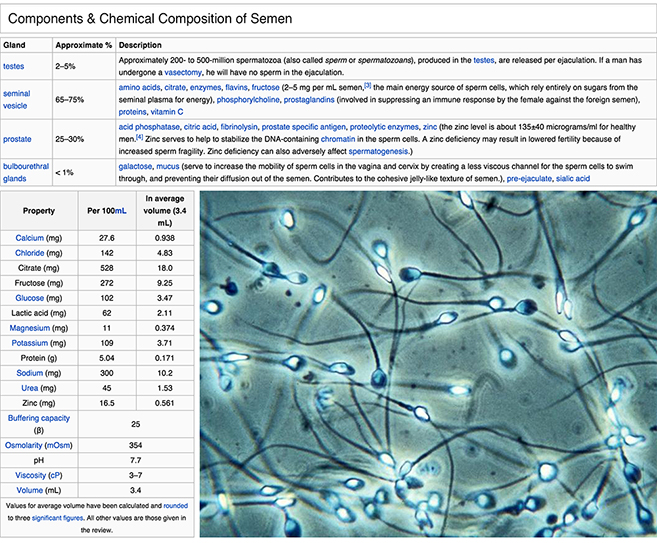Screen dimensions: 657x543
Task: Open the flavins link
Action: point(236,88)
